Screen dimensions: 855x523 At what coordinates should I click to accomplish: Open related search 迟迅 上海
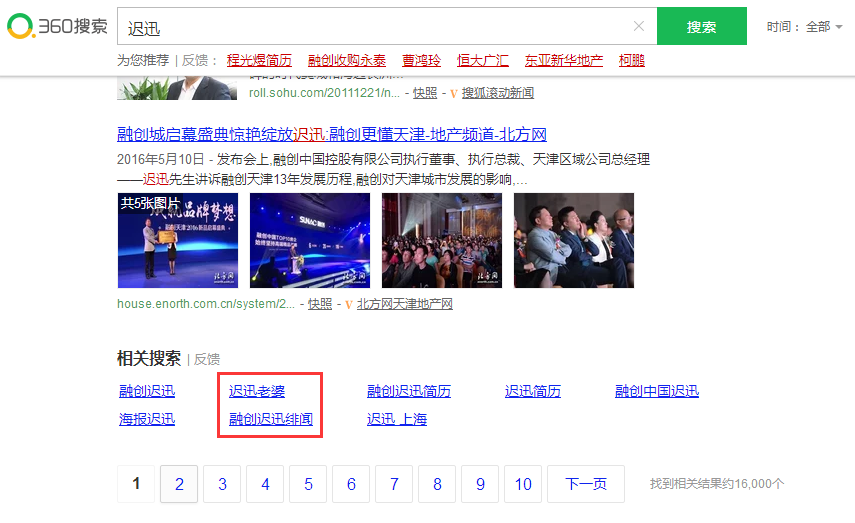tap(396, 419)
